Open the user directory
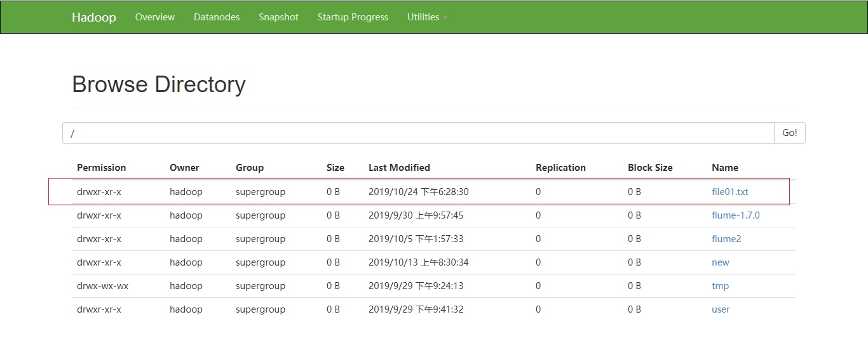The width and height of the screenshot is (868, 345). (721, 309)
